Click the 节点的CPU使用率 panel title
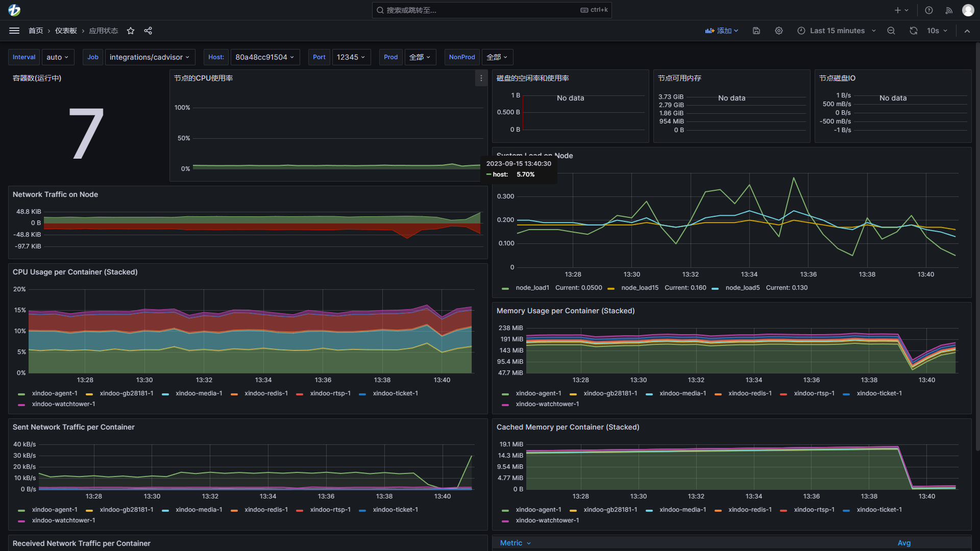The height and width of the screenshot is (551, 980). pyautogui.click(x=203, y=78)
